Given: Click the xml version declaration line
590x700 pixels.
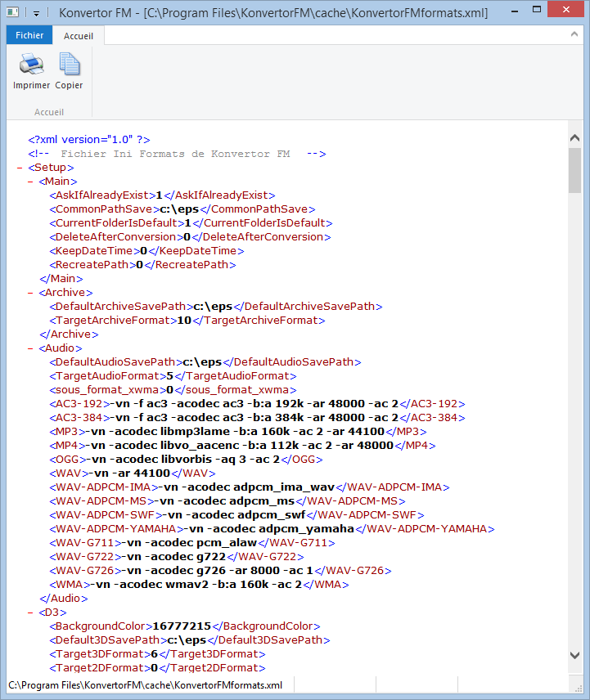Looking at the screenshot, I should point(89,140).
